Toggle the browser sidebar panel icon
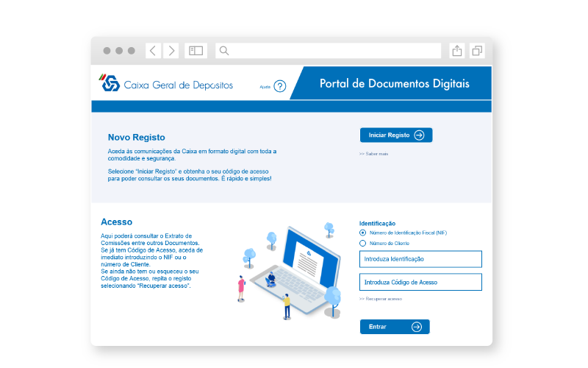 coord(196,51)
